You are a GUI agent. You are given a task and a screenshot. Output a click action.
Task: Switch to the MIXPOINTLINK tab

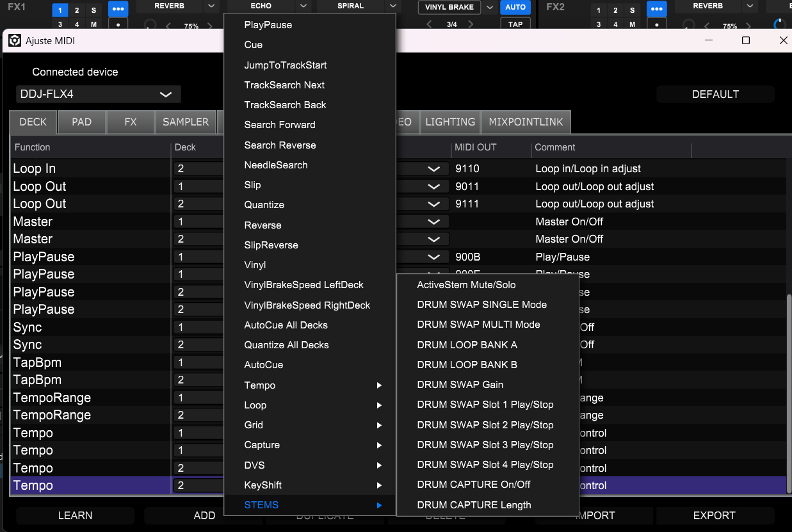pos(526,122)
